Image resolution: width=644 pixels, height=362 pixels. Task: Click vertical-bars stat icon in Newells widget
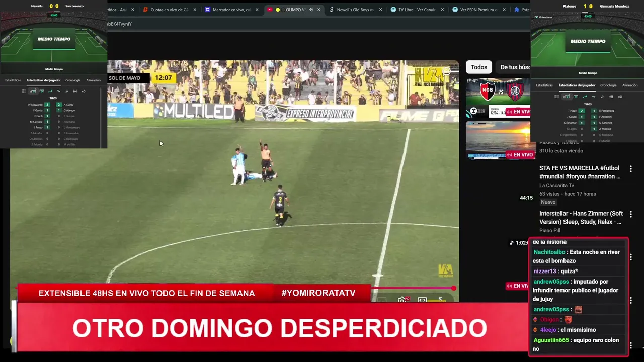[x=75, y=91]
